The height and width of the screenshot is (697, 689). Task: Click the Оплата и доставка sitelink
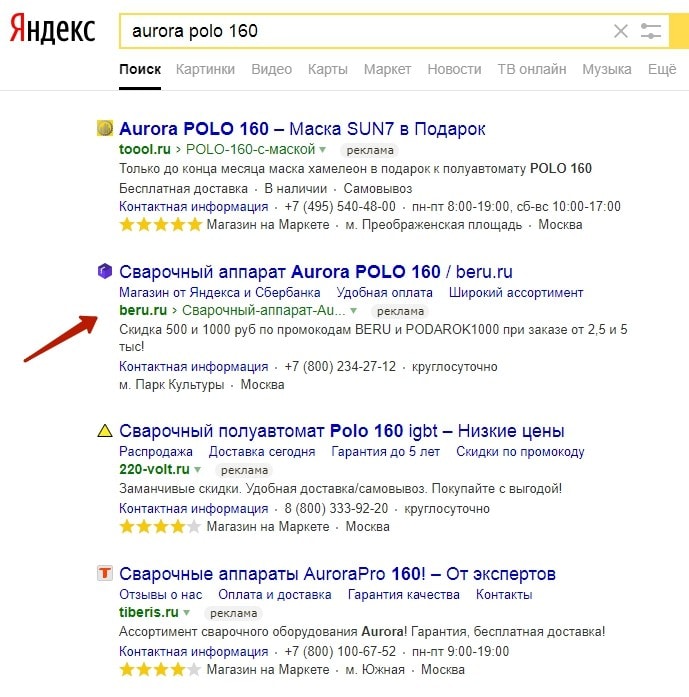click(275, 595)
